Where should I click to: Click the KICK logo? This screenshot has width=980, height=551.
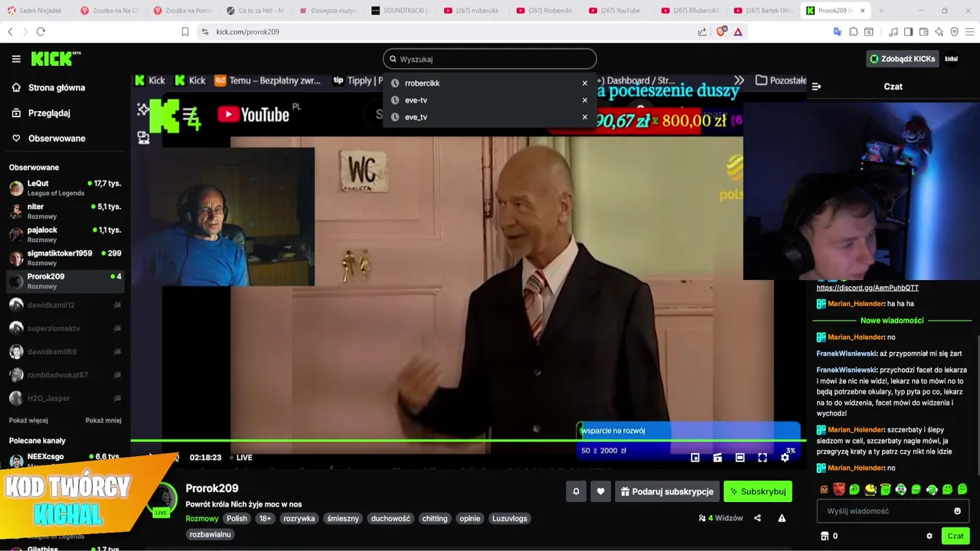[55, 59]
